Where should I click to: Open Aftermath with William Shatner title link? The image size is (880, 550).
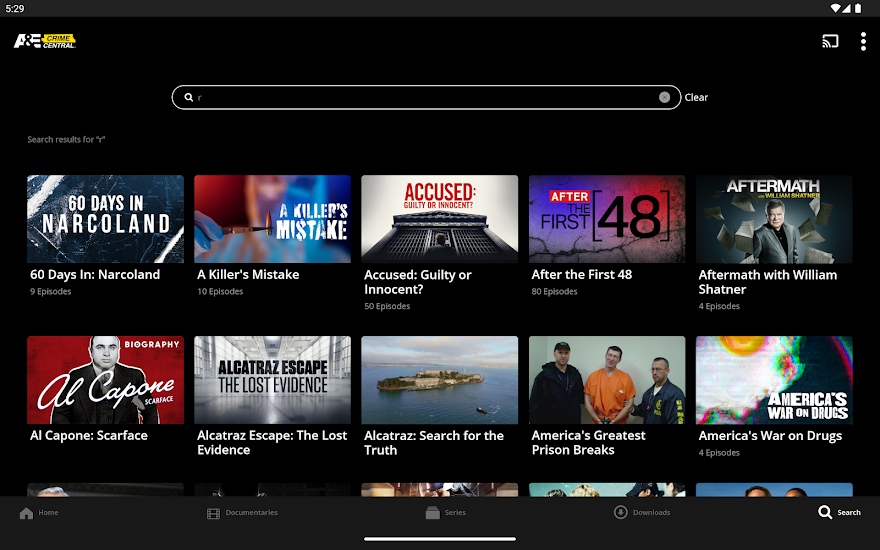click(767, 282)
